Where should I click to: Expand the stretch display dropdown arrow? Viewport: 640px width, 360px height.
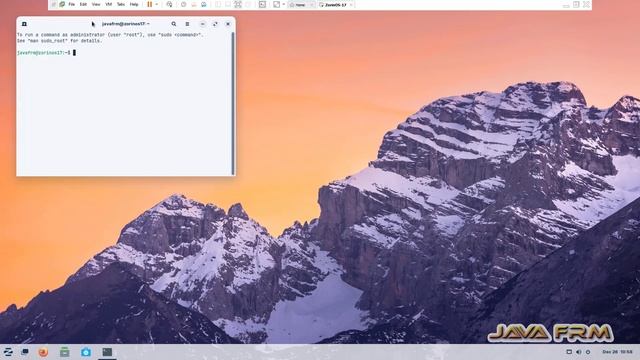[x=284, y=4]
